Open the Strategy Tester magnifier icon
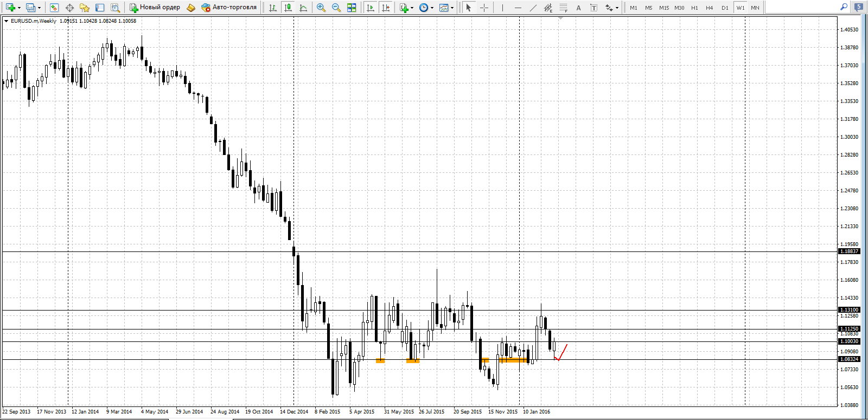Image resolution: width=868 pixels, height=420 pixels. pyautogui.click(x=115, y=8)
